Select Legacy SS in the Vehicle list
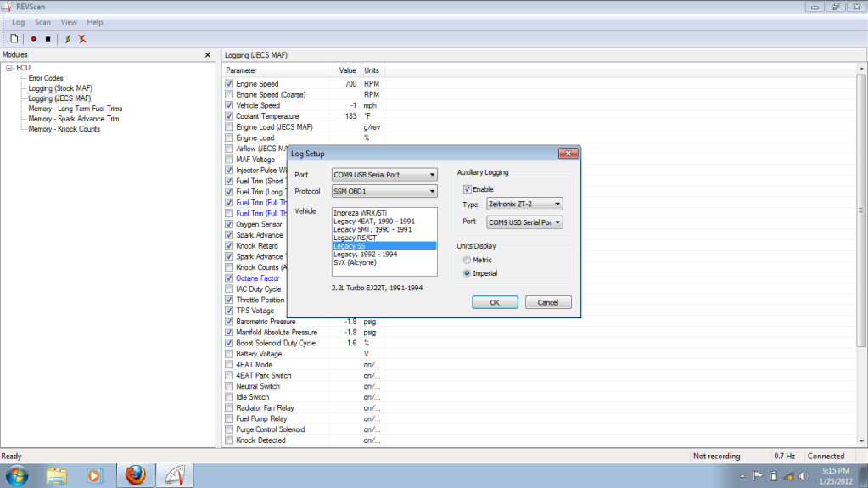The height and width of the screenshot is (488, 868). click(x=384, y=246)
